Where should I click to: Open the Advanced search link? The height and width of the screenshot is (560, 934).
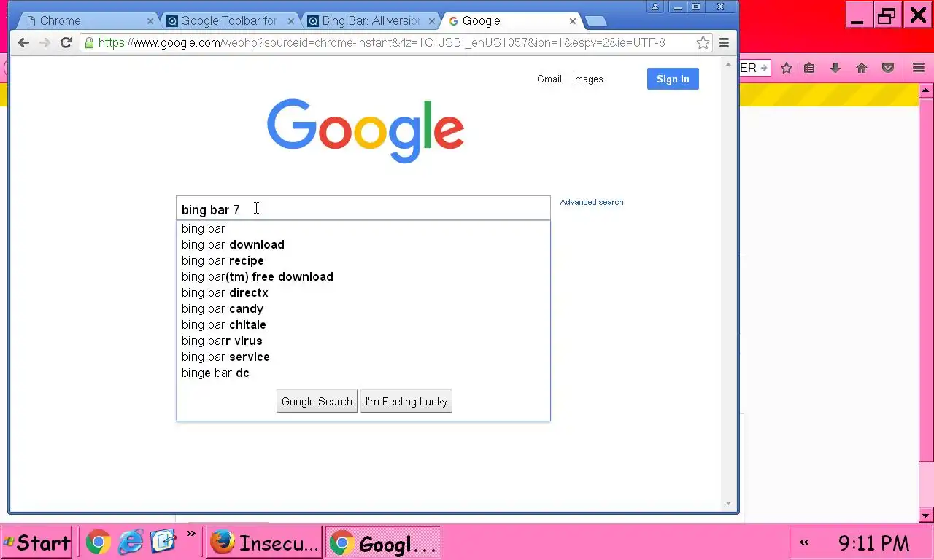coord(592,202)
